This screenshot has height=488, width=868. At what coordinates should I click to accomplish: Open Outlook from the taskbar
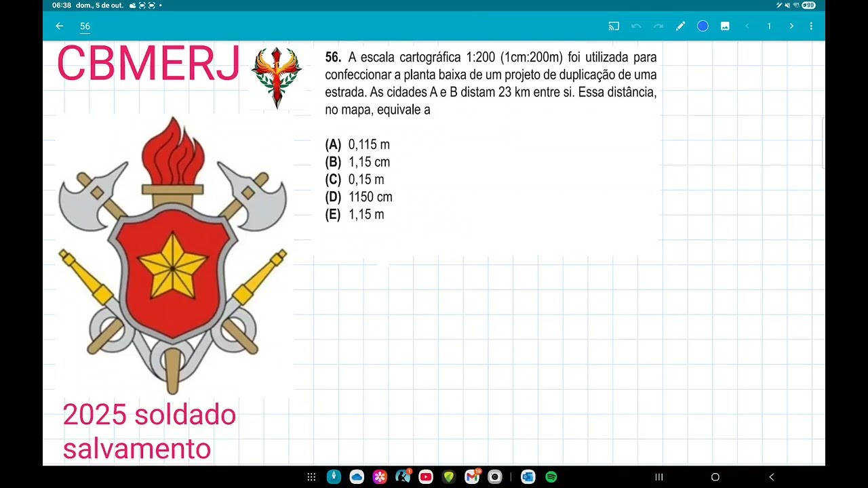(528, 477)
